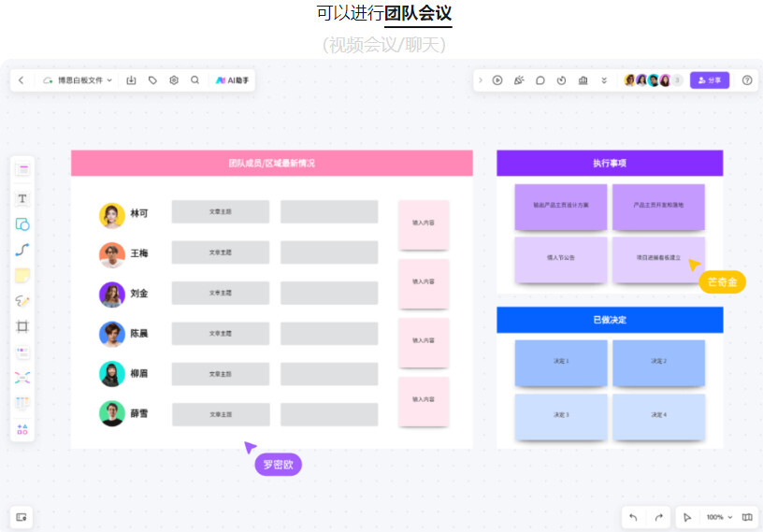The width and height of the screenshot is (763, 532).
Task: Select the Frame tool
Action: tap(22, 326)
